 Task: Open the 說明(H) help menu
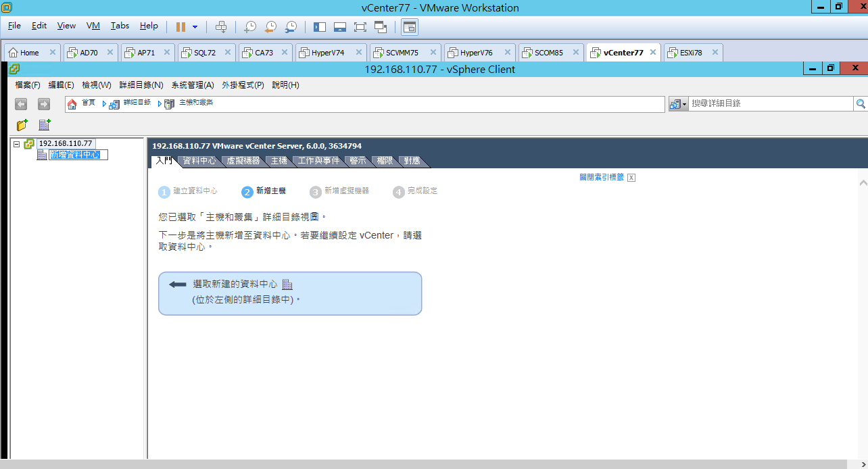pos(285,85)
